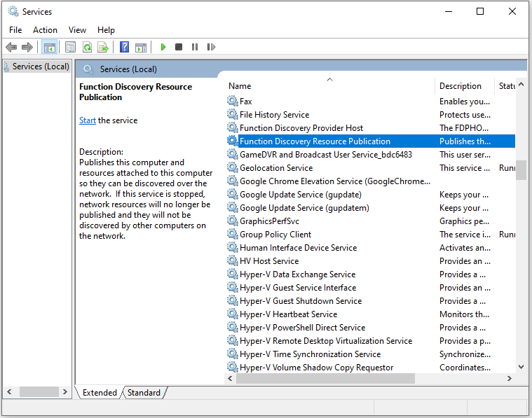Select Hyper-V PowerShell Direct Service

click(x=371, y=327)
